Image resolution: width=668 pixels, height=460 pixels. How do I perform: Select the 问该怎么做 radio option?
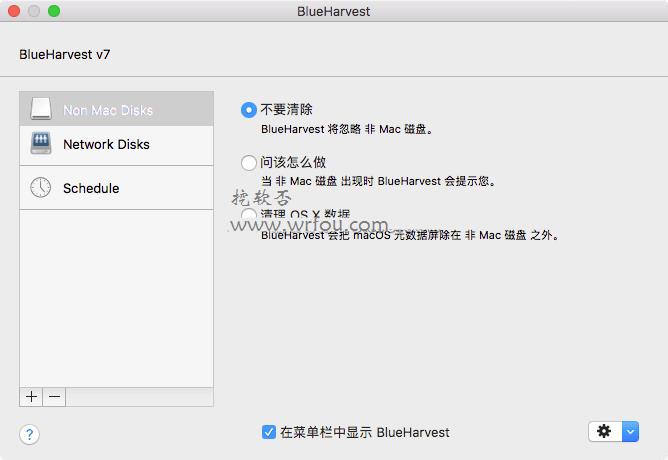[x=248, y=163]
